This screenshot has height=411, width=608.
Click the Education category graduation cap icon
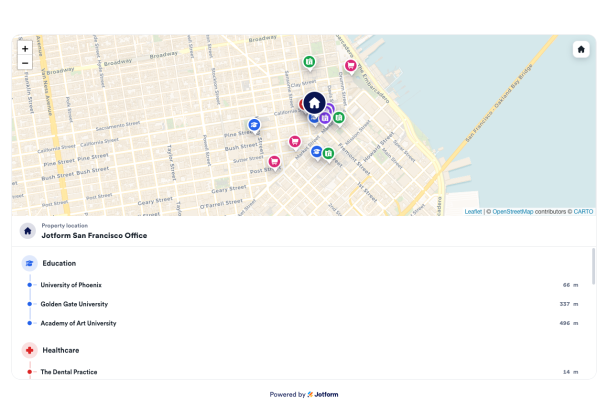pyautogui.click(x=29, y=263)
